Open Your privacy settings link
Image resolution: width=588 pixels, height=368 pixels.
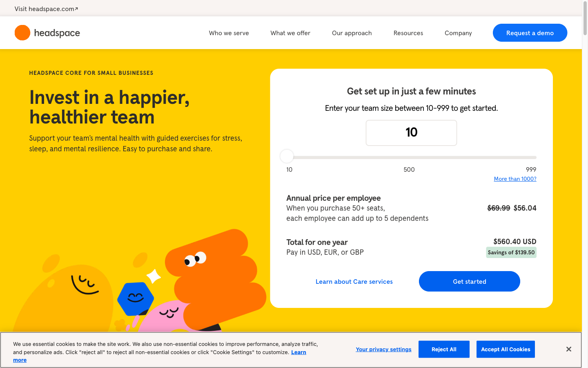coord(383,349)
